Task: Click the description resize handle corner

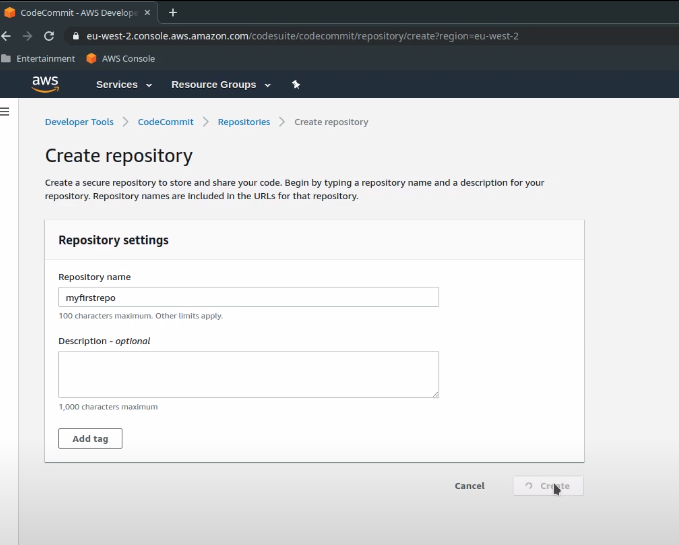Action: [435, 394]
